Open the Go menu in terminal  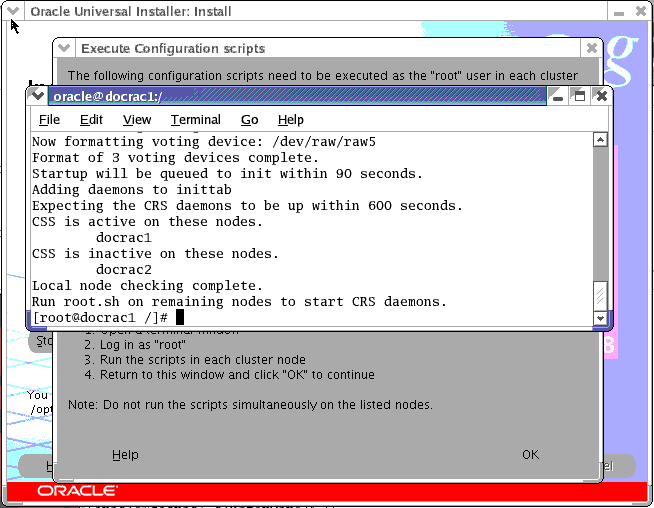(x=249, y=120)
